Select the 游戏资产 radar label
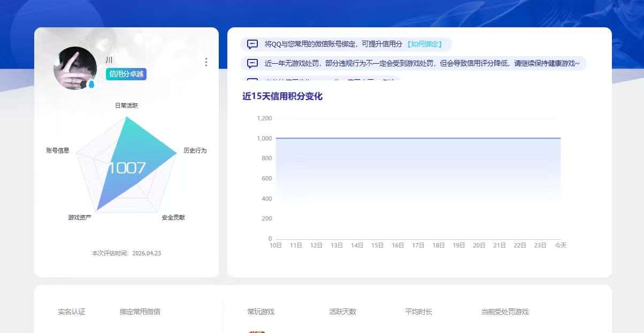The image size is (644, 333). click(80, 218)
